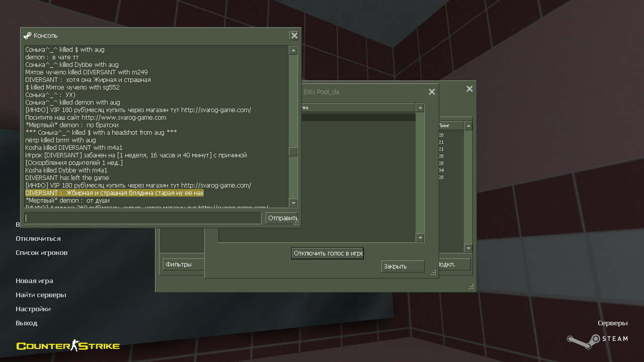Screen dimensions: 644x362
Task: Select the highlighted dark row in the player list
Action: coord(359,117)
